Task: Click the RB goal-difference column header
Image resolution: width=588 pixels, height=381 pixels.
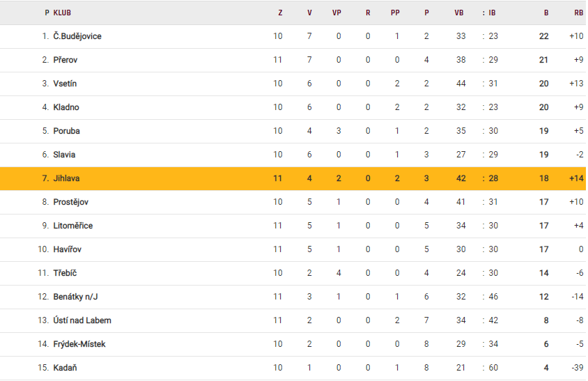Action: click(578, 13)
